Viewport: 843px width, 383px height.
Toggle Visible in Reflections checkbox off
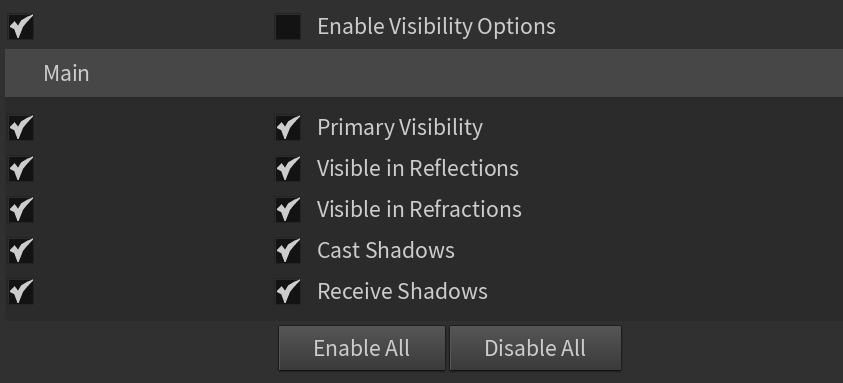(288, 168)
